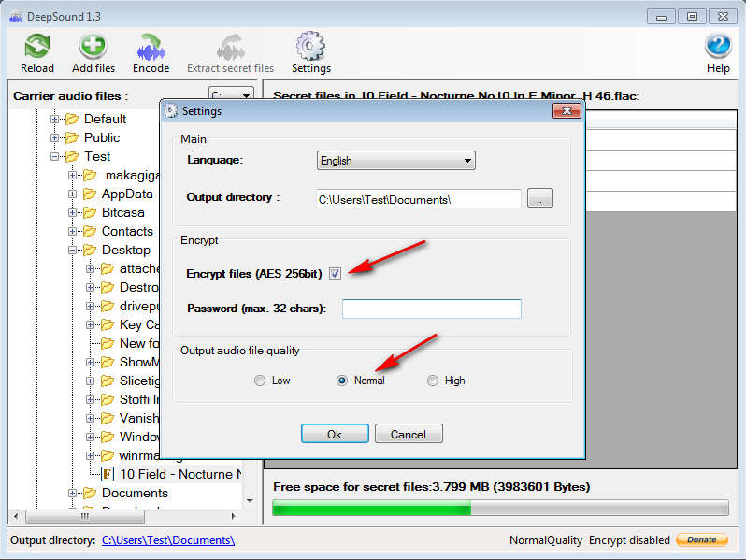The width and height of the screenshot is (746, 560).
Task: Click the tree horizontal scrollbar thumb
Action: pos(85,516)
